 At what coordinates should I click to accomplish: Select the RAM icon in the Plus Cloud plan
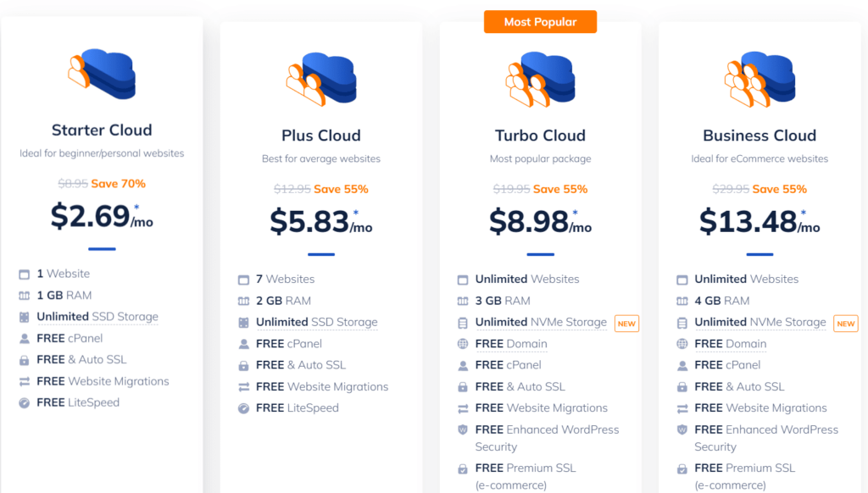[242, 300]
